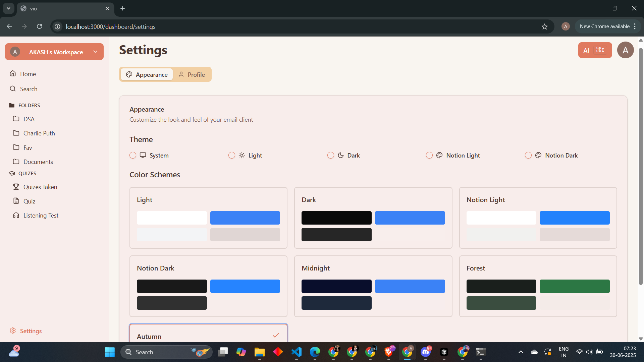Image resolution: width=644 pixels, height=362 pixels.
Task: Select the System theme radio button
Action: pos(133,155)
